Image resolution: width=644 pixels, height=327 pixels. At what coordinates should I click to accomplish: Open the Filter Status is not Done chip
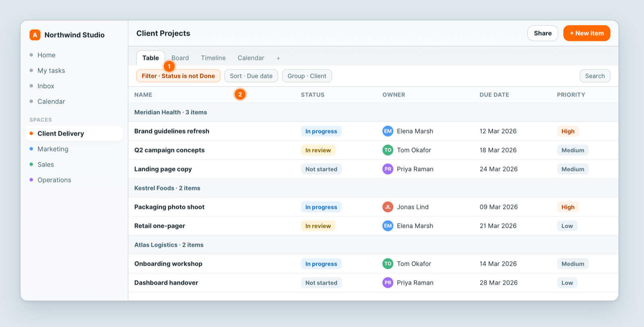178,76
